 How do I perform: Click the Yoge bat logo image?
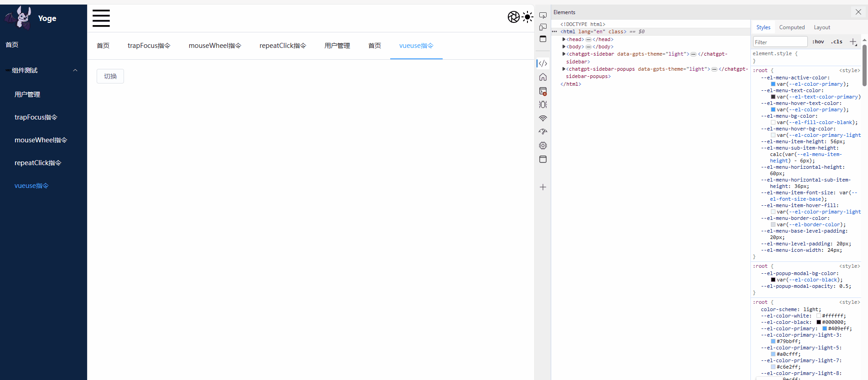(18, 18)
